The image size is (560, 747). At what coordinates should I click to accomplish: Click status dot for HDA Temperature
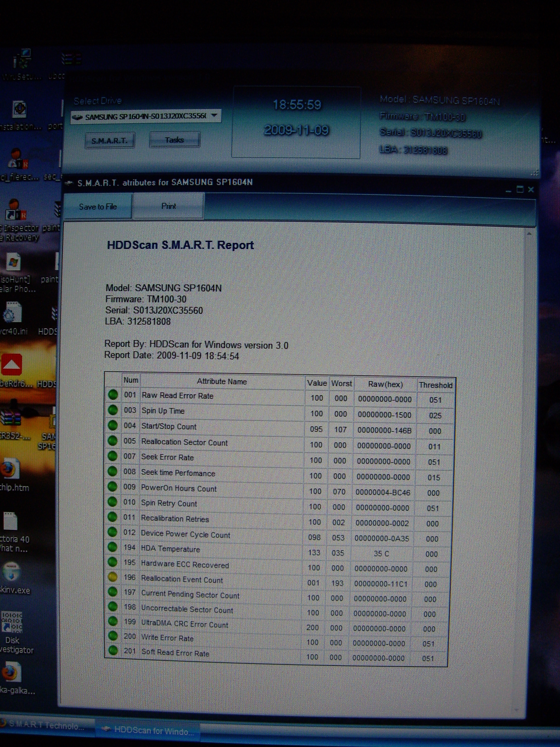(x=113, y=547)
